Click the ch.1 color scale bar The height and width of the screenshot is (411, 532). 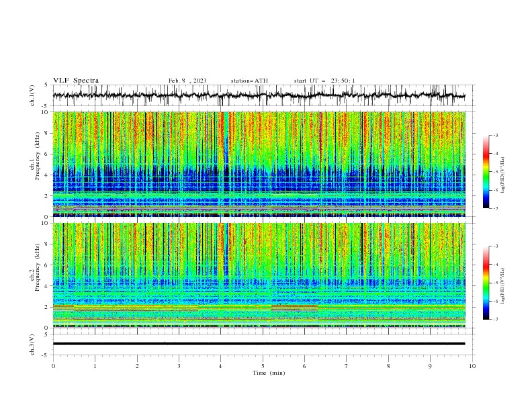(486, 172)
